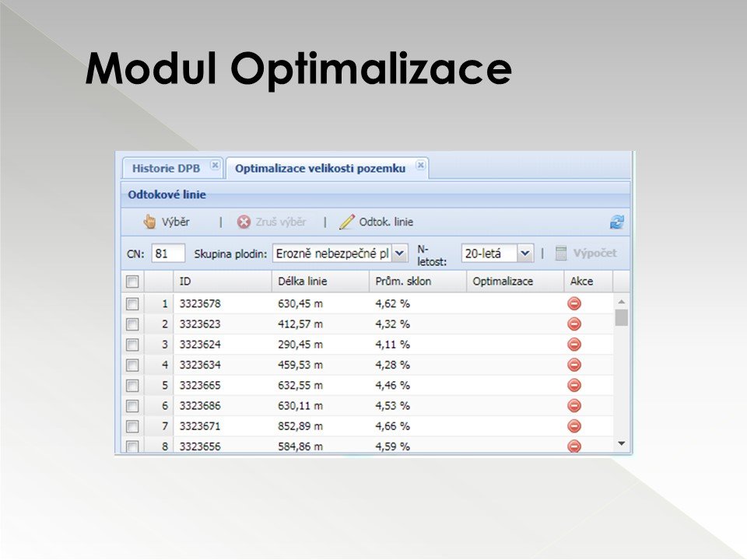Click red remove icon for row 5
The width and height of the screenshot is (747, 560).
coord(574,385)
